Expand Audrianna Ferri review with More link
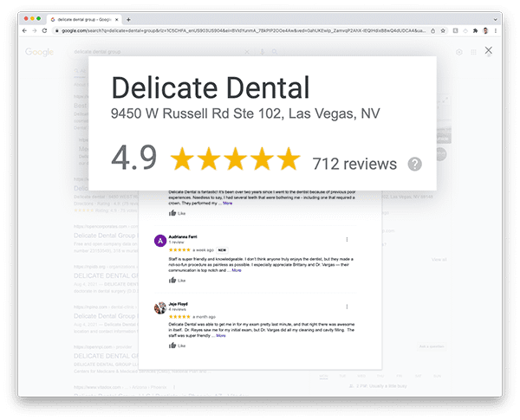 tap(237, 270)
